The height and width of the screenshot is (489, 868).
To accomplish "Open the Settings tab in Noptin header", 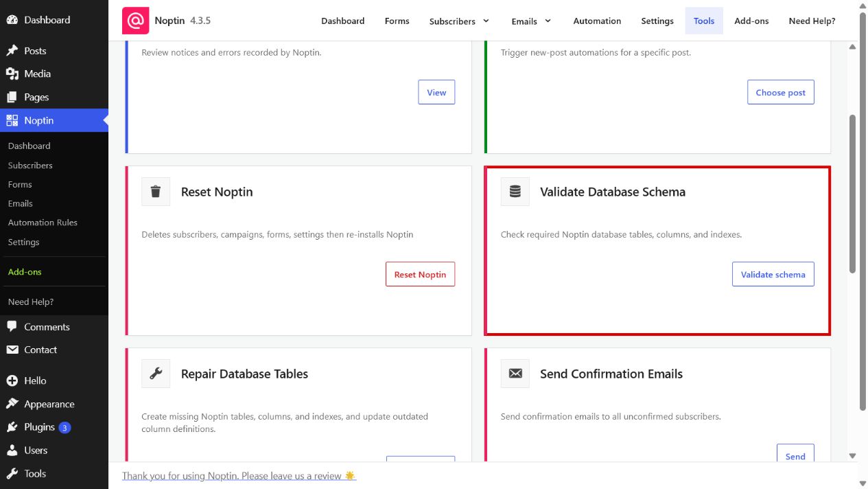I will pos(657,21).
